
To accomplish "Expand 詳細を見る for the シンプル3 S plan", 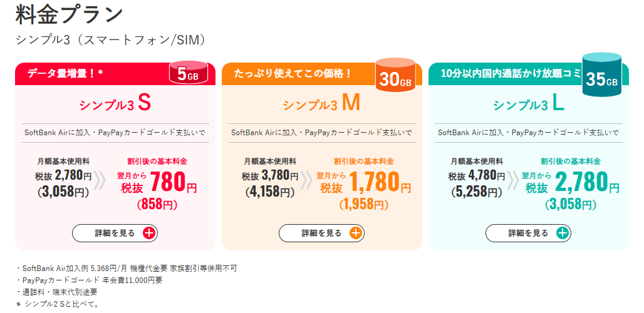I will tap(115, 233).
